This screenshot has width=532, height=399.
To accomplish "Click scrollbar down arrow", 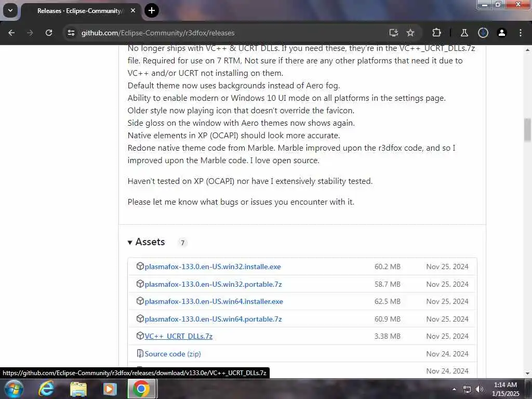I will (527, 374).
